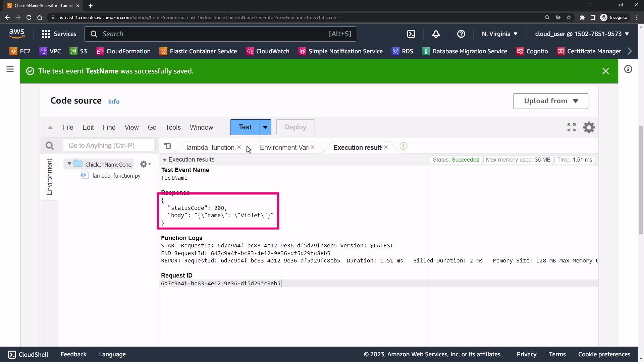This screenshot has width=644, height=362.
Task: Close the Environment Variables tab
Action: (x=312, y=147)
